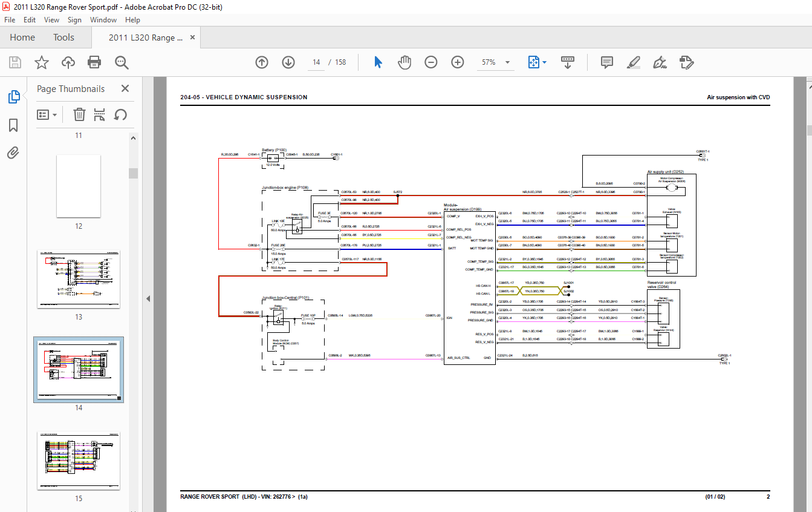812x512 pixels.
Task: Click the insert pages icon in thumbnails
Action: click(x=100, y=114)
